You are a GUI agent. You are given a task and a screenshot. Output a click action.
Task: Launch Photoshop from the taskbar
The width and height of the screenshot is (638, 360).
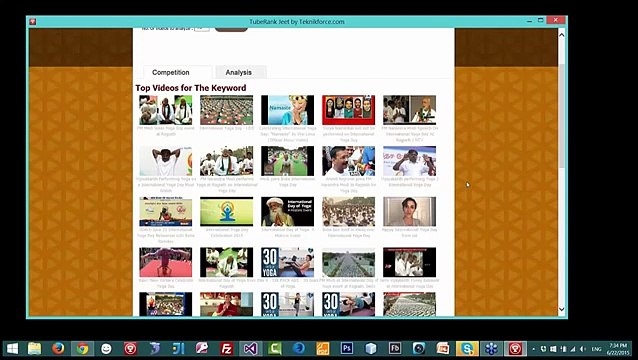point(347,349)
